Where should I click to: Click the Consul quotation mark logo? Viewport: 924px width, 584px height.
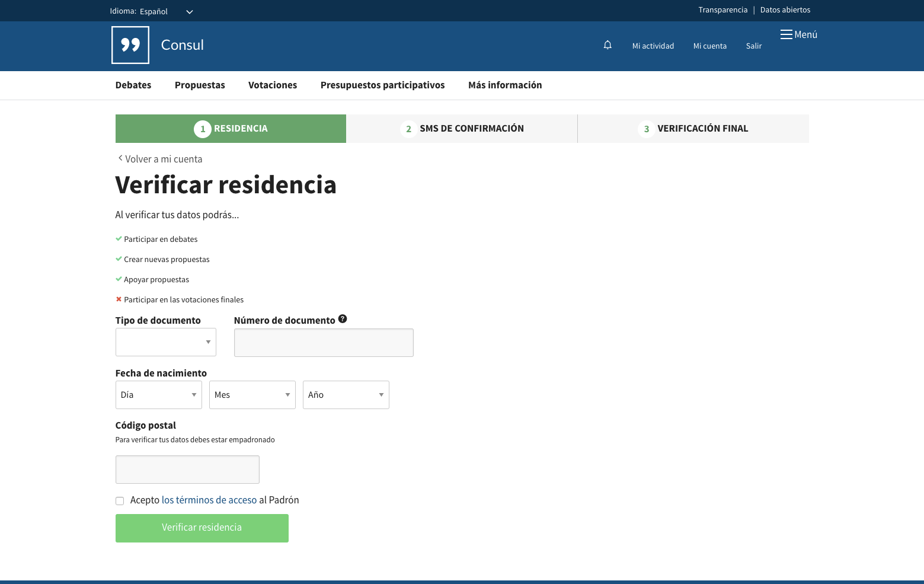[x=130, y=45]
